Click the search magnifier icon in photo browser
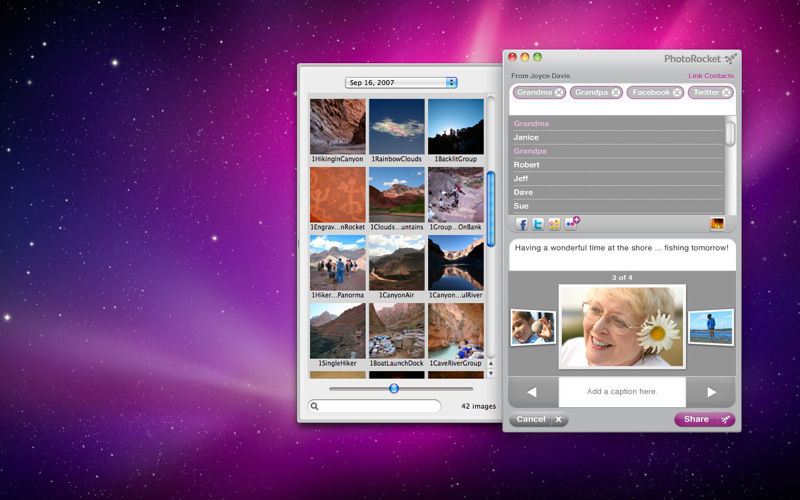This screenshot has height=500, width=800. [x=314, y=406]
